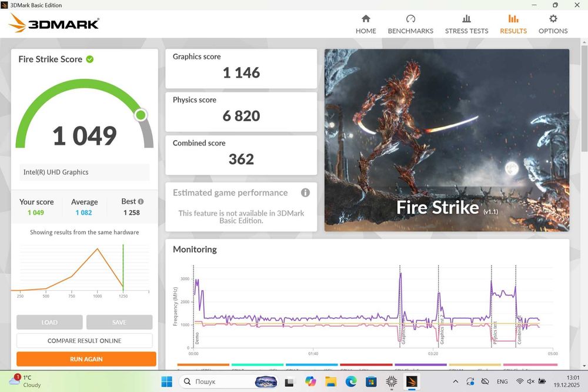Click the SAVE button
The width and height of the screenshot is (588, 392).
click(x=119, y=322)
